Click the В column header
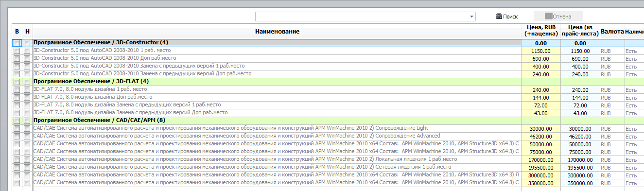The image size is (644, 191). 17,31
